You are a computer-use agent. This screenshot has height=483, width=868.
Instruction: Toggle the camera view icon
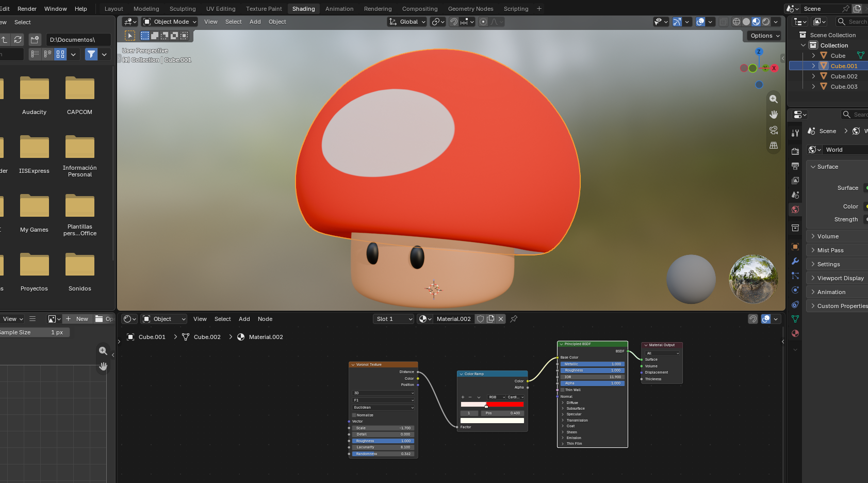(x=774, y=130)
